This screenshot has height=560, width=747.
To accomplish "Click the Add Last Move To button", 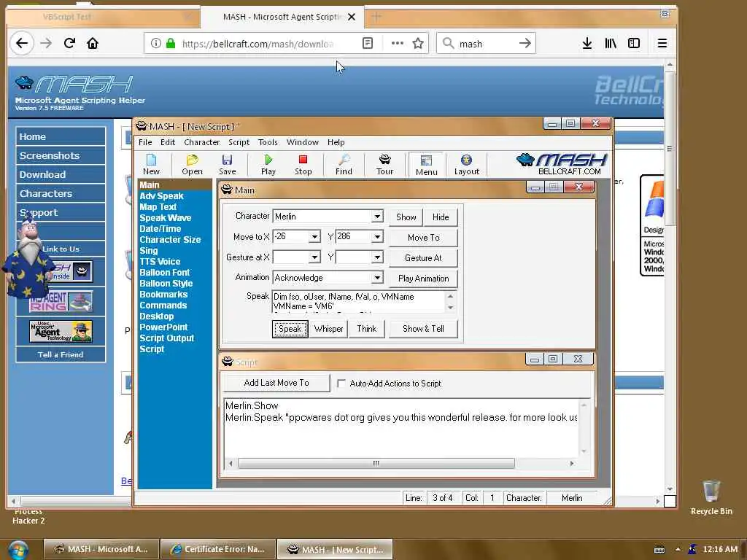I will point(276,383).
